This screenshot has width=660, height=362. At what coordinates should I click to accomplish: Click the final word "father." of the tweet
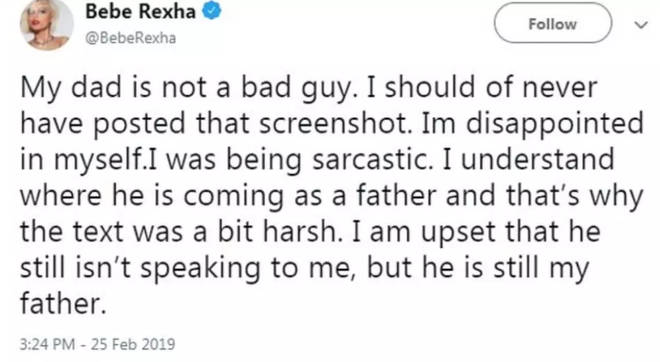pyautogui.click(x=63, y=304)
